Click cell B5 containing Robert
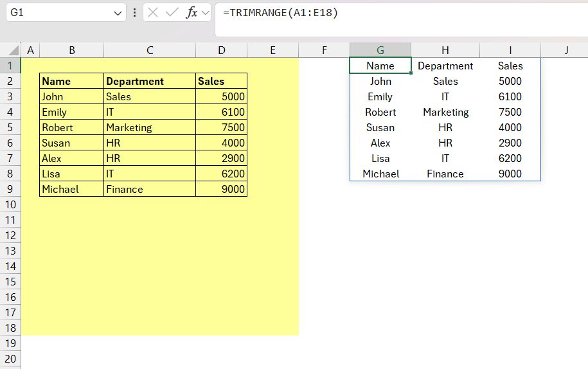The height and width of the screenshot is (369, 588). click(71, 127)
